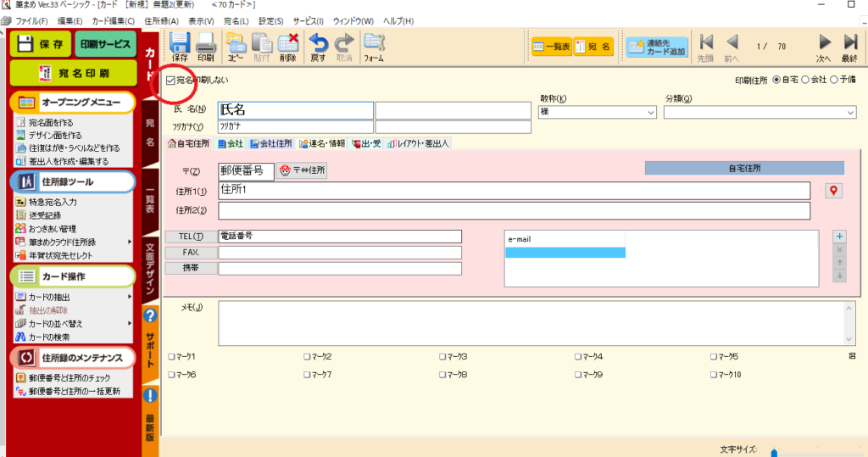Expand the カードの抽出 submenu arrow
Image resolution: width=868 pixels, height=457 pixels.
130,297
